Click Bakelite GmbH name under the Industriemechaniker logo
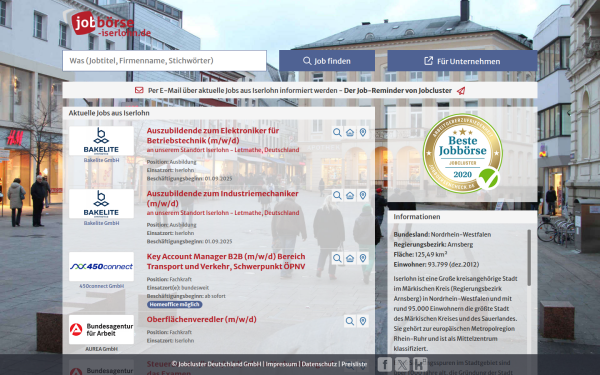 [101, 223]
